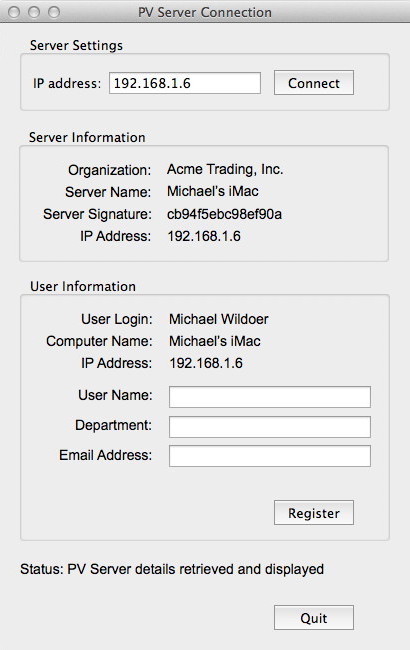Click the PV Server Connection window title
Screen dimensions: 410x650
click(205, 12)
